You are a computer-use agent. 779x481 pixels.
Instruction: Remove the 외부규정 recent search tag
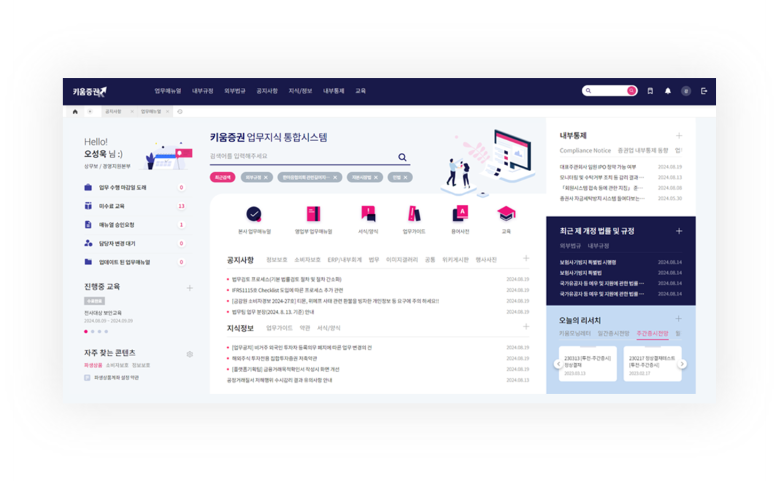266,177
